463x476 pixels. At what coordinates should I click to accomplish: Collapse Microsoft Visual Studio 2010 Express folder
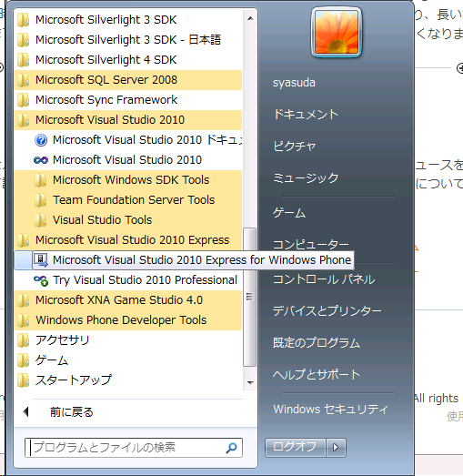pos(127,240)
